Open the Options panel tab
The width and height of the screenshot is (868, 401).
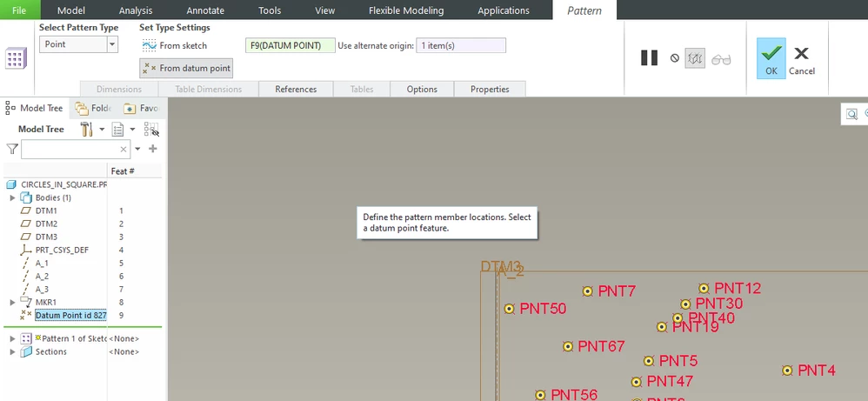pos(422,90)
